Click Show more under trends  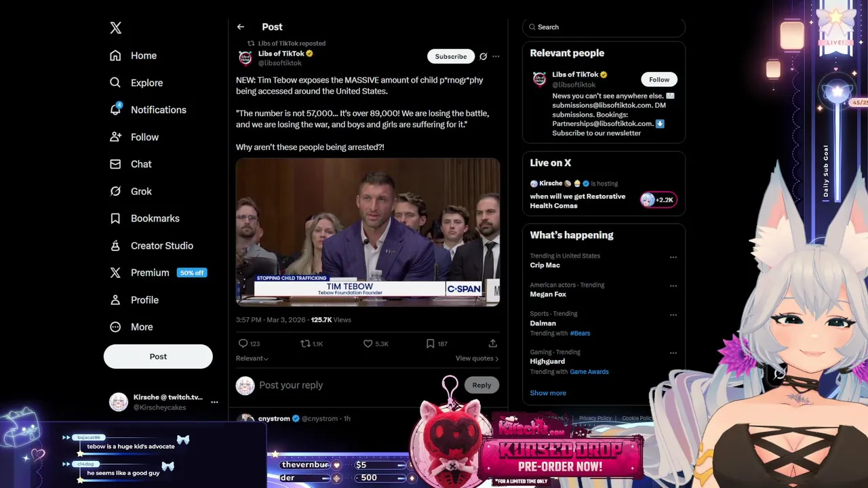[x=548, y=393]
